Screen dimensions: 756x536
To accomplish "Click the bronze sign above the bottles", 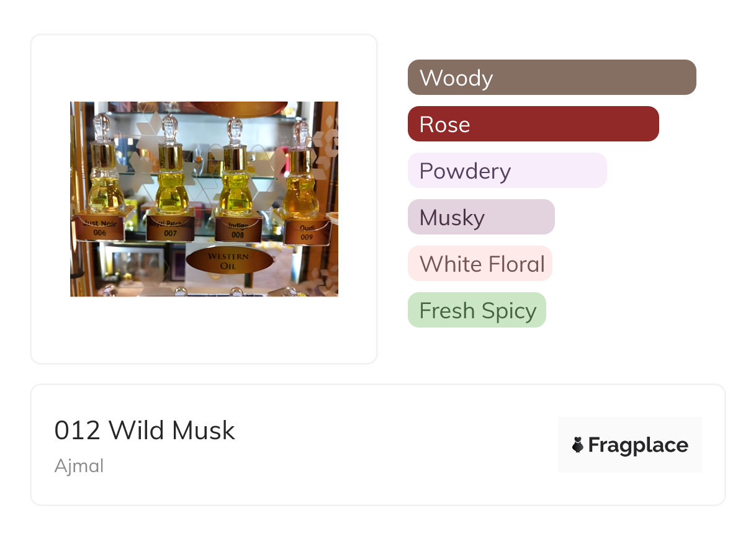I will point(239,109).
